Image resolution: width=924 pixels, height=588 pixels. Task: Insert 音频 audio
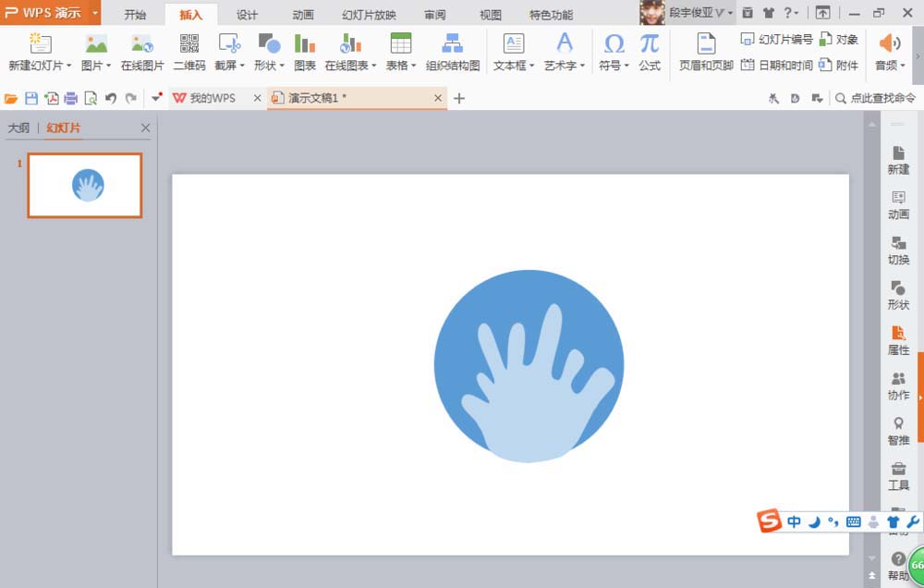coord(889,52)
